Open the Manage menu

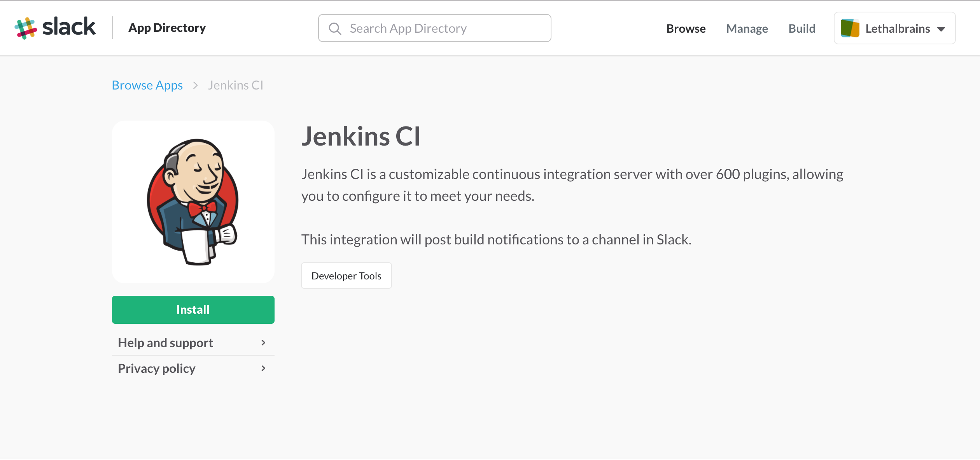(747, 28)
